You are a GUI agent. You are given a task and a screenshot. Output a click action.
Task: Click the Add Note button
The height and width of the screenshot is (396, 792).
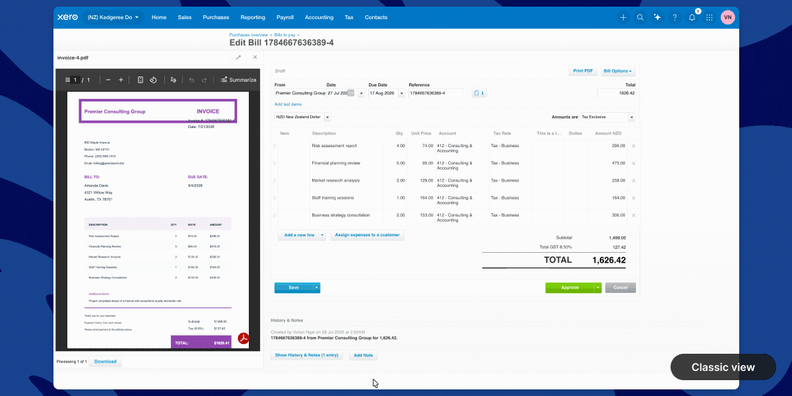coord(363,355)
